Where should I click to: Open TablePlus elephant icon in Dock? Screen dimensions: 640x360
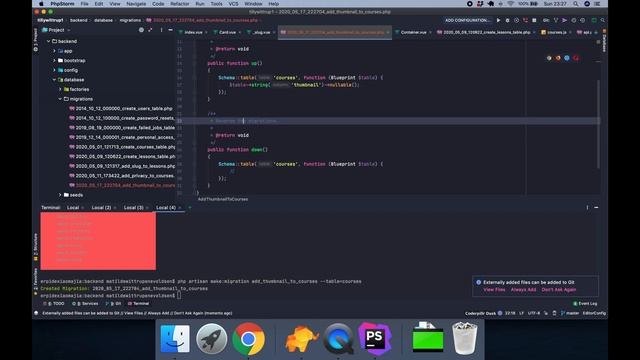[302, 339]
